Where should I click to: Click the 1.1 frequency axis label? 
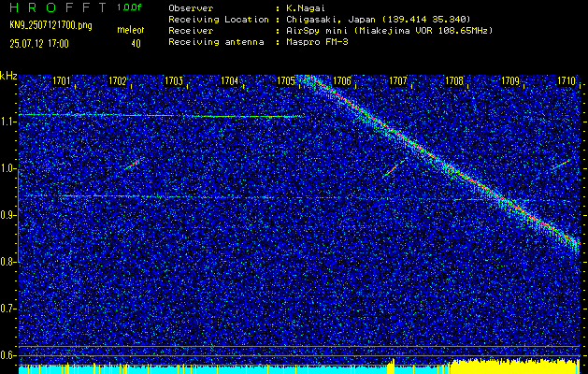(x=7, y=122)
